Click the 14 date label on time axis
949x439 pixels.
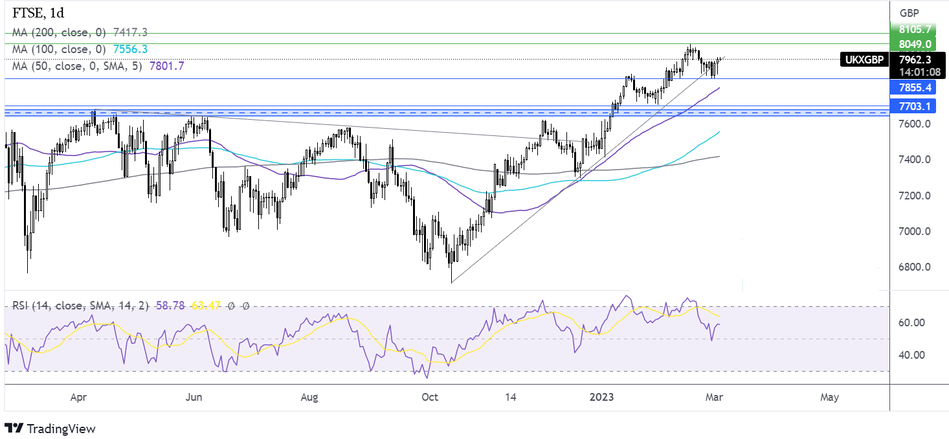tap(511, 398)
